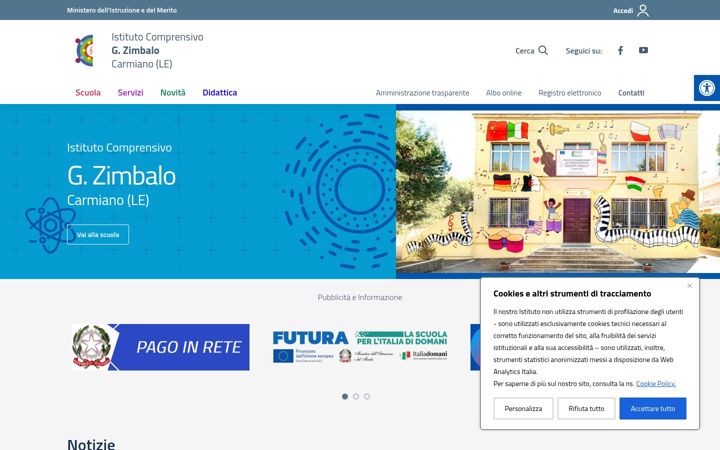Select second carousel dot indicator
This screenshot has width=720, height=450.
[x=356, y=396]
